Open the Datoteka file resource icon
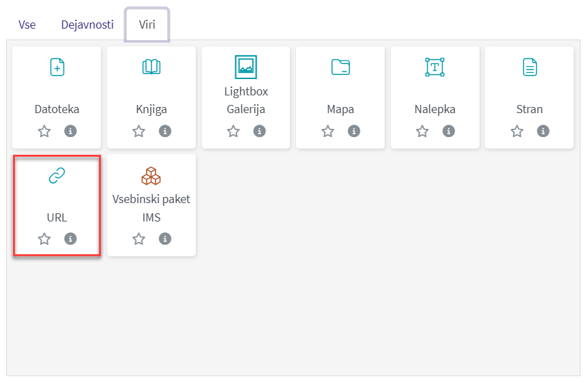The height and width of the screenshot is (383, 588). coord(57,67)
